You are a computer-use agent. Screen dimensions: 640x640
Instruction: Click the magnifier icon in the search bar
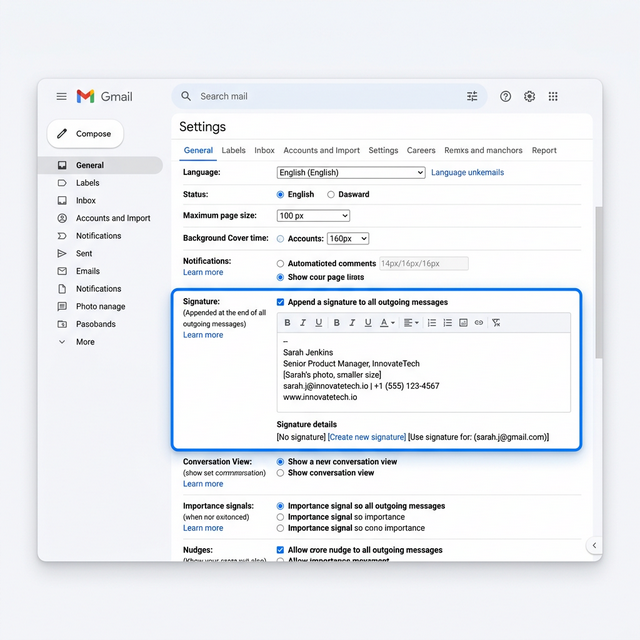pos(186,96)
